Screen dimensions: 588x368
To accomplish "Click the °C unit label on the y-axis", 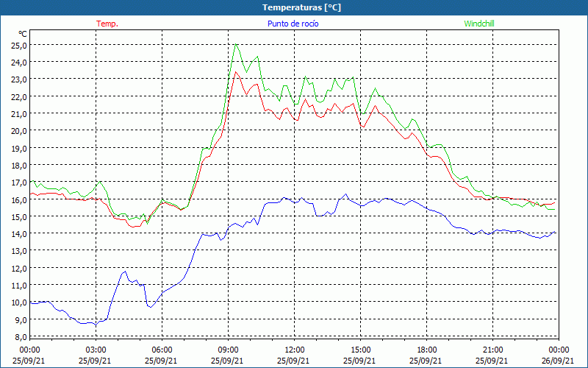I will coord(23,34).
